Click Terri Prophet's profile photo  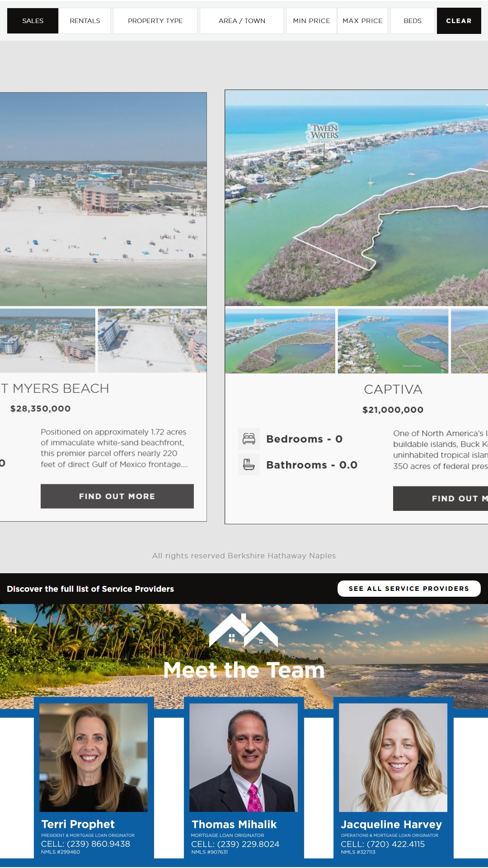point(94,757)
